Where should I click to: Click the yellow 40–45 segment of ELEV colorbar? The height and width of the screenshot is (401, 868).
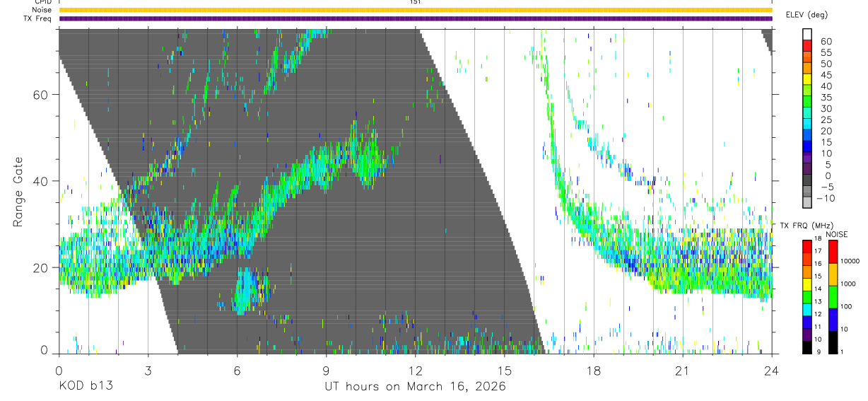[x=807, y=80]
